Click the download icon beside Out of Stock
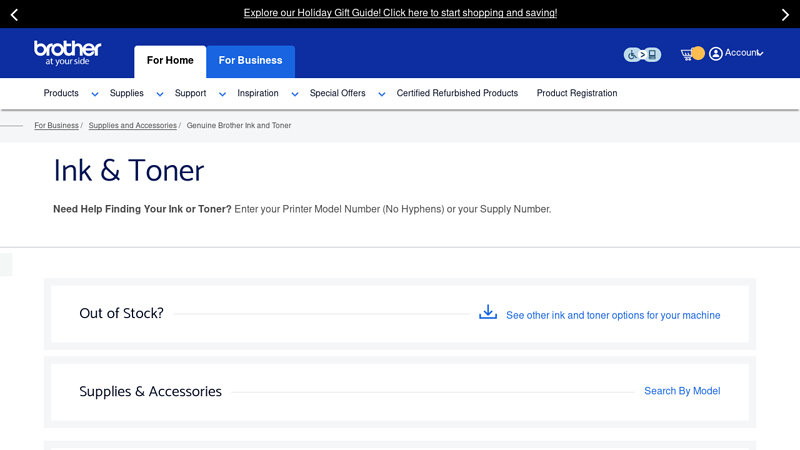This screenshot has width=800, height=450. coord(488,312)
